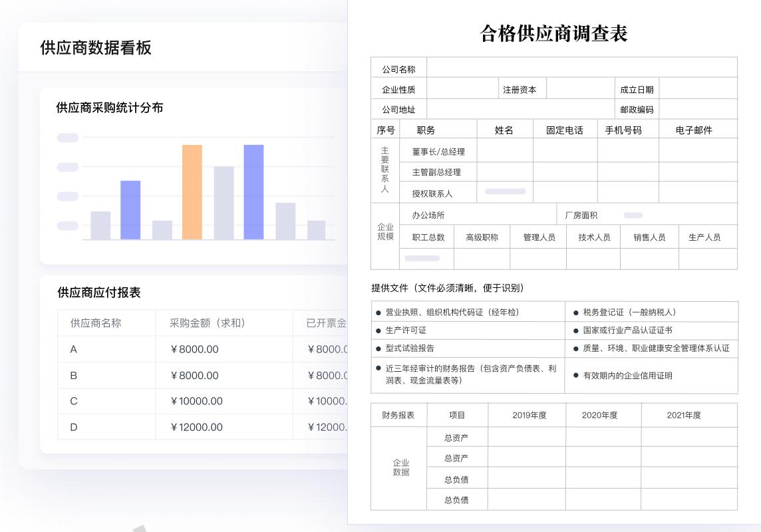Click the 公司地址 input field
Viewport: 761px width, 532px height.
pyautogui.click(x=521, y=108)
